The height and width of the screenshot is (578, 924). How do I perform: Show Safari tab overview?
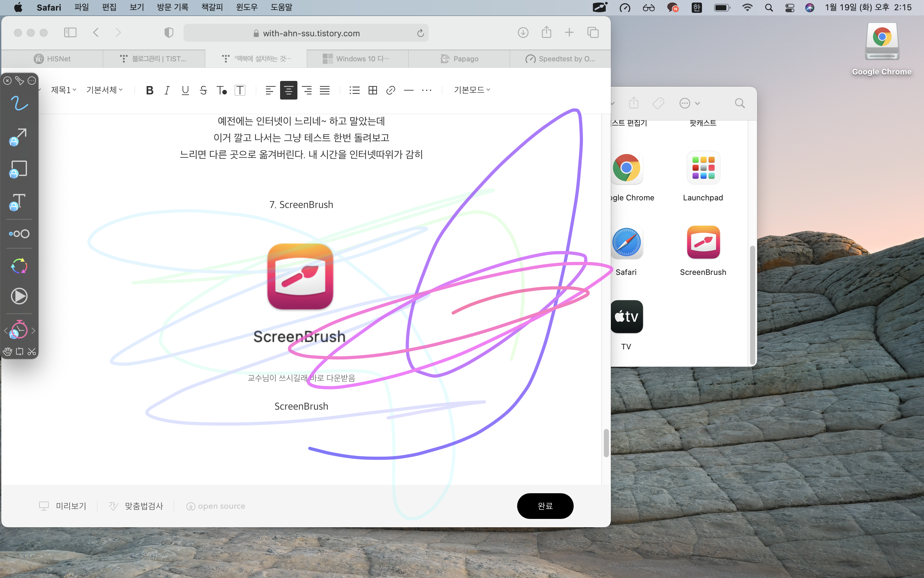[593, 32]
